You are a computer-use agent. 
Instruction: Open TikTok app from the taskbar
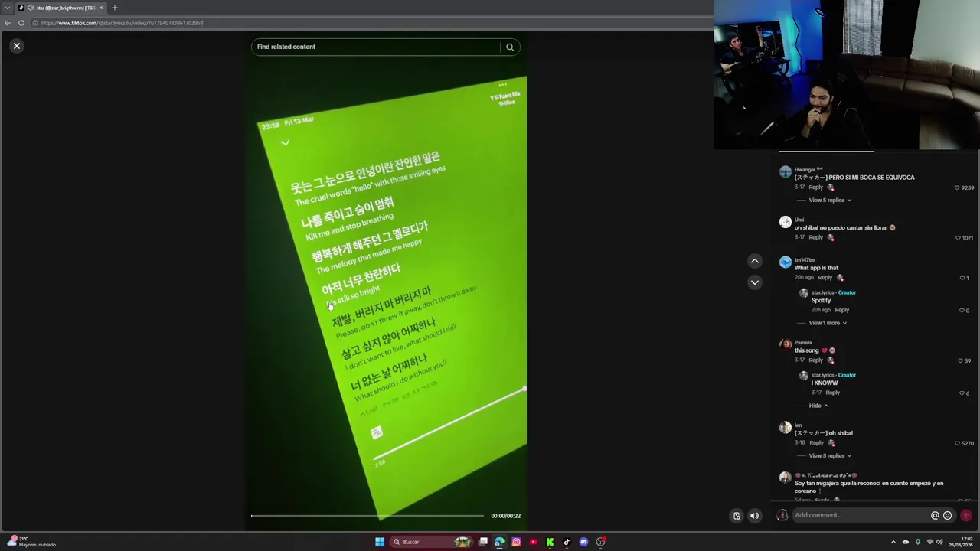pos(567,542)
